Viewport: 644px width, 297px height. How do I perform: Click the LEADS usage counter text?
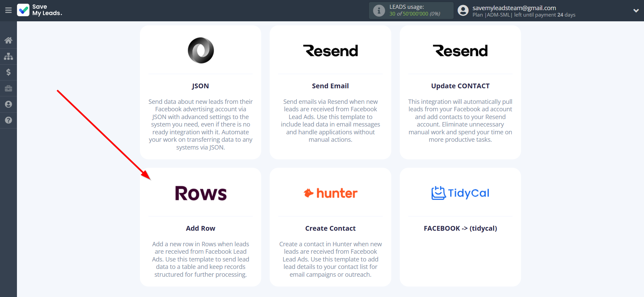pyautogui.click(x=415, y=10)
